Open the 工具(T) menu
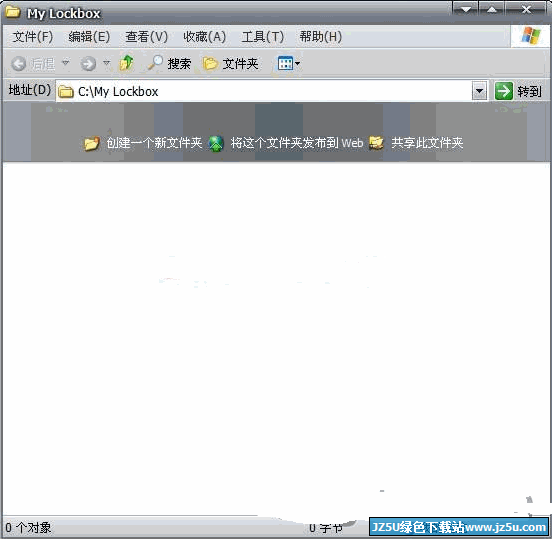The image size is (552, 539). point(263,37)
